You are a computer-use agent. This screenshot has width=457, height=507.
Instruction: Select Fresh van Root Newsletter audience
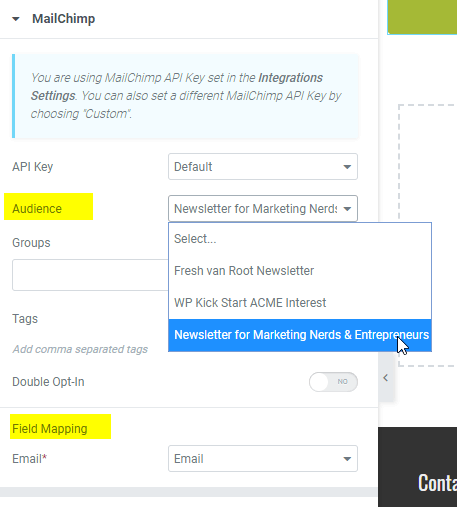click(300, 271)
